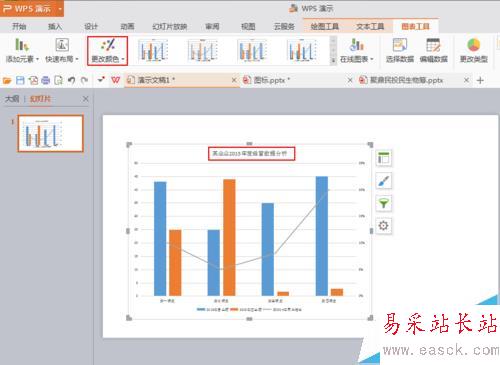The height and width of the screenshot is (365, 500).
Task: Open the 更改颜色 change color dropdown
Action: coord(107,51)
